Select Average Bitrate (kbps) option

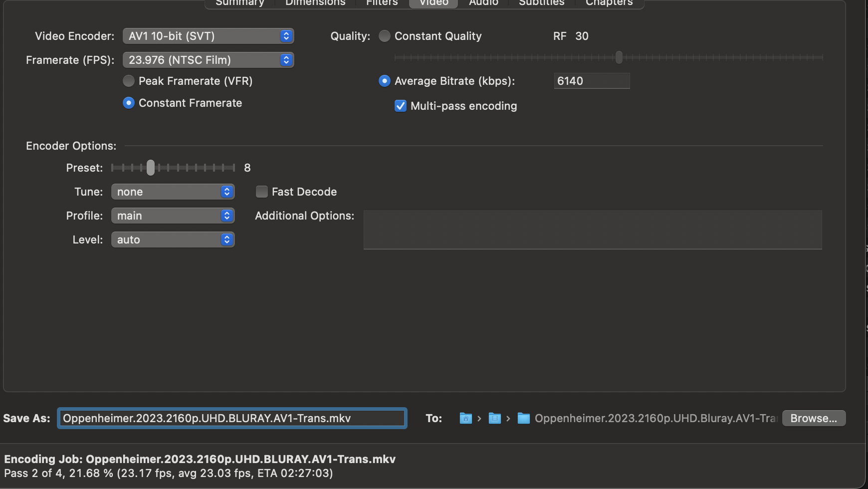[x=384, y=81]
